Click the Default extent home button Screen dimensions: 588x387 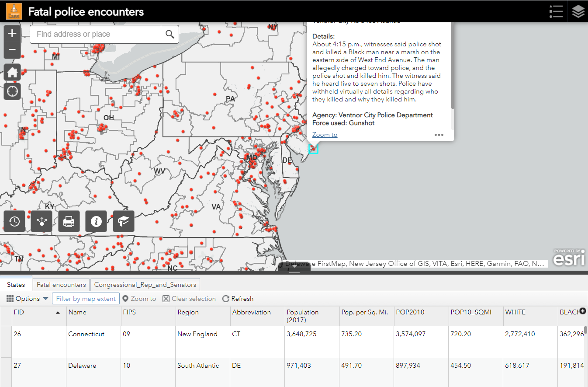click(x=12, y=72)
